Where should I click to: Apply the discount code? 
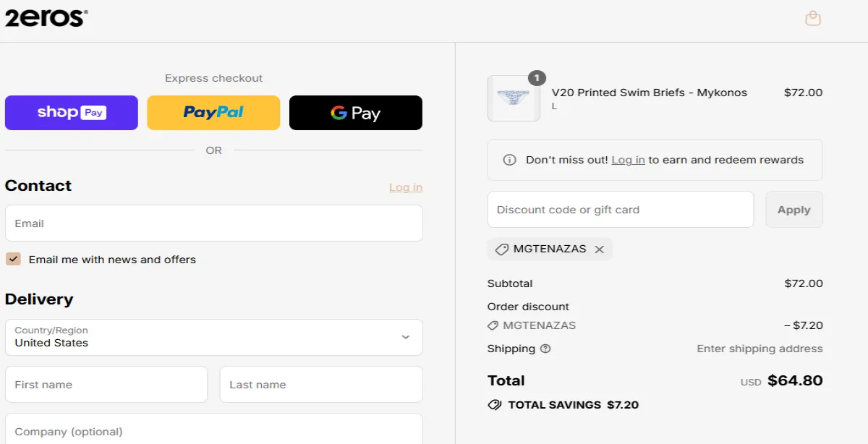pyautogui.click(x=793, y=209)
